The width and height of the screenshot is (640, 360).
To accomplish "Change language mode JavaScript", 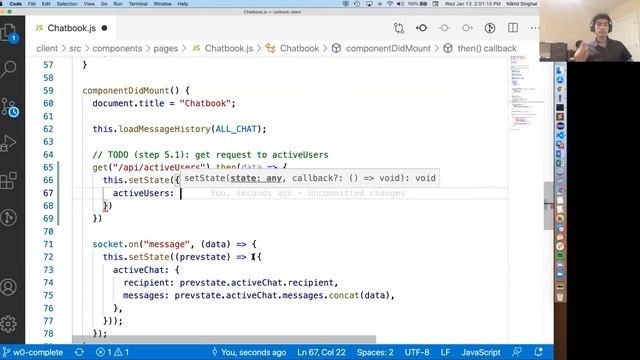I will [481, 352].
